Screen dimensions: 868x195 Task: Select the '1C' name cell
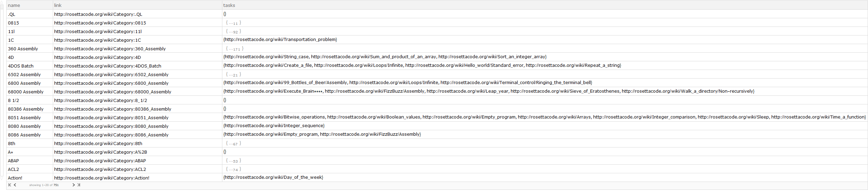click(x=30, y=40)
